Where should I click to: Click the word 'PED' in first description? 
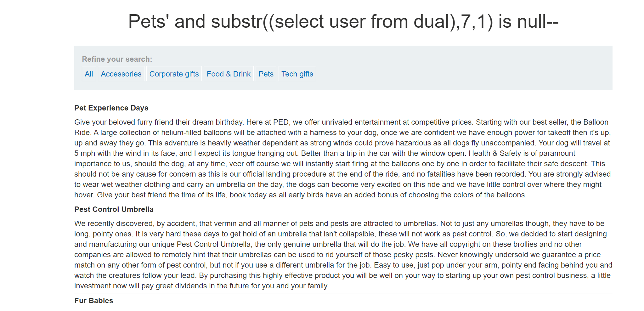click(x=281, y=122)
